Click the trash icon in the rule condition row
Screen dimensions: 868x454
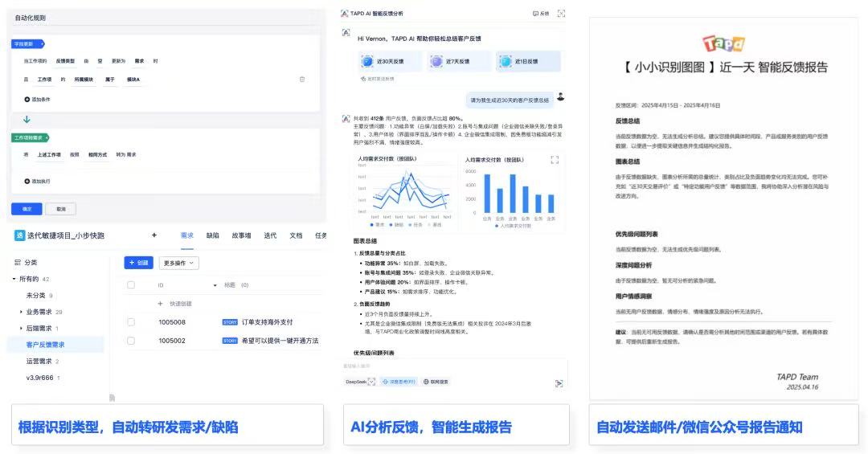point(301,80)
